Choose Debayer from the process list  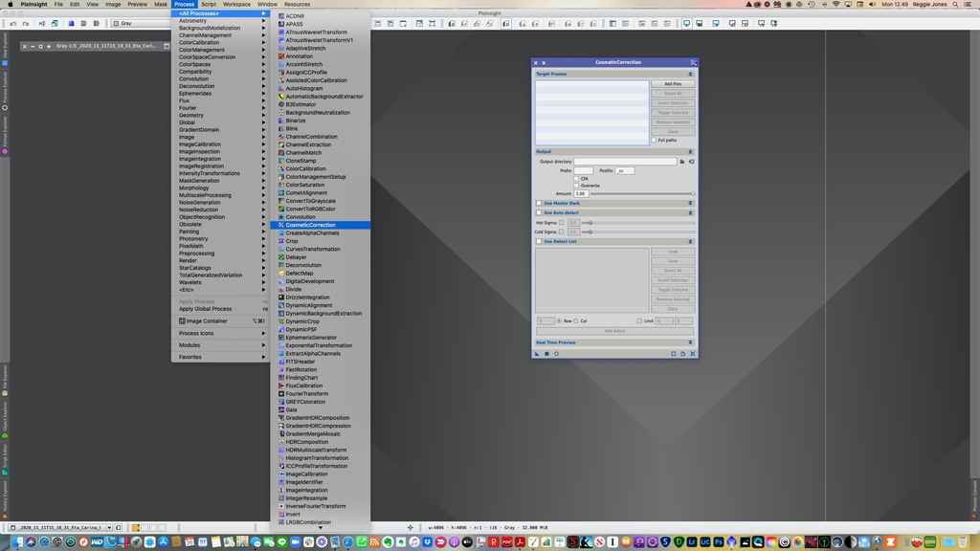(x=320, y=257)
